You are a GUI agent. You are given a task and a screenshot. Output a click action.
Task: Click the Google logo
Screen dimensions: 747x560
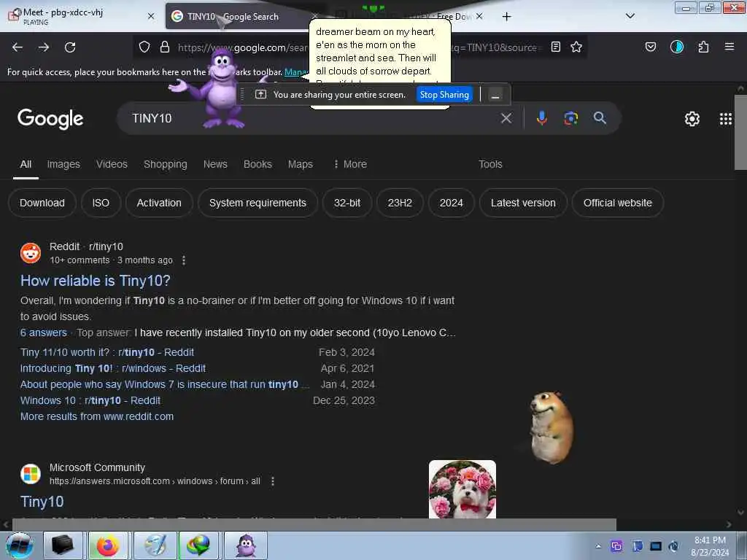tap(50, 119)
